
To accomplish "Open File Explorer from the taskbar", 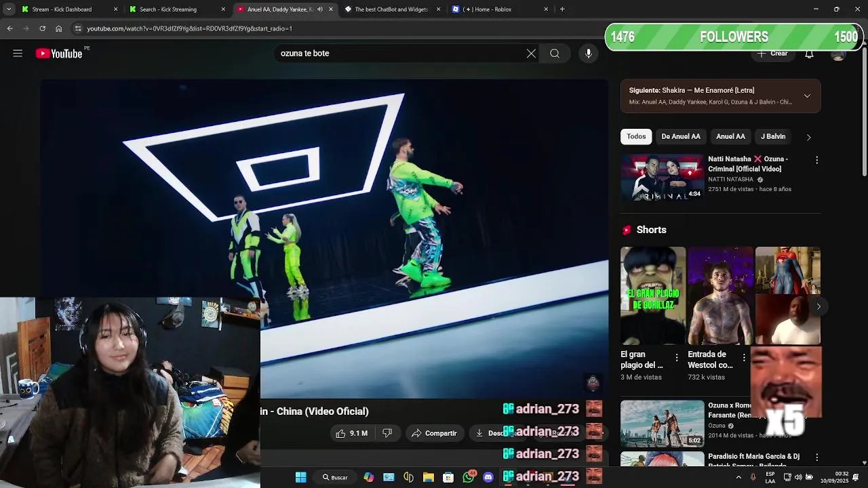I will click(429, 477).
